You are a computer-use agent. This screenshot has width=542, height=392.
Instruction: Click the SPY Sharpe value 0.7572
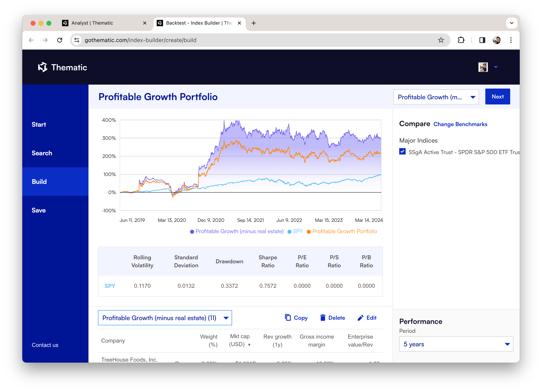(268, 286)
